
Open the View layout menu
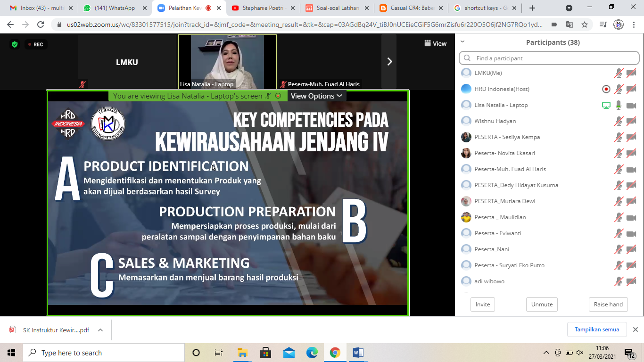point(435,43)
